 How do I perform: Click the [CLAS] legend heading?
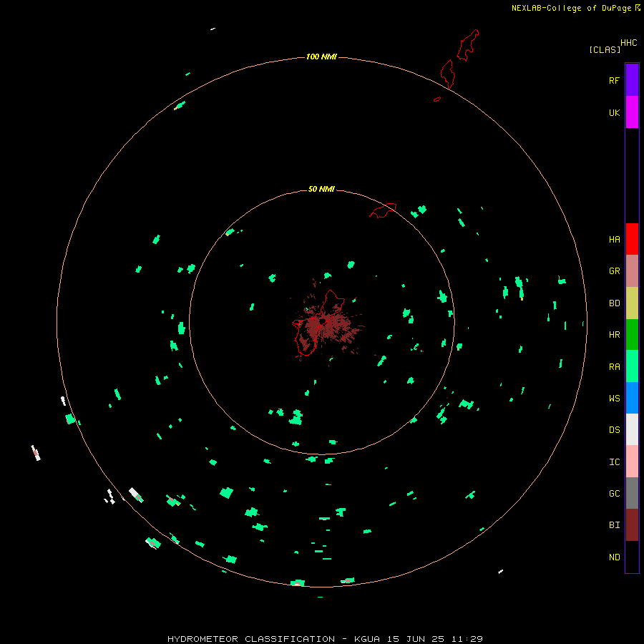click(605, 49)
